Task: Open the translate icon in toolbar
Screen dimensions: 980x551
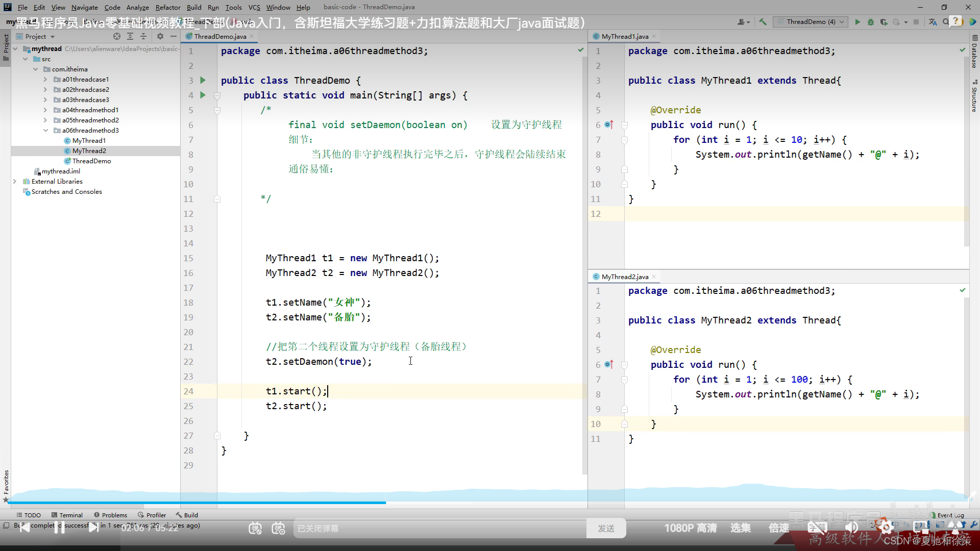Action: point(933,22)
